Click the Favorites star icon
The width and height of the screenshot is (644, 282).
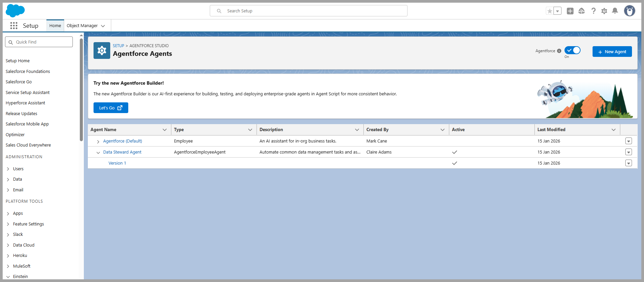coord(549,11)
